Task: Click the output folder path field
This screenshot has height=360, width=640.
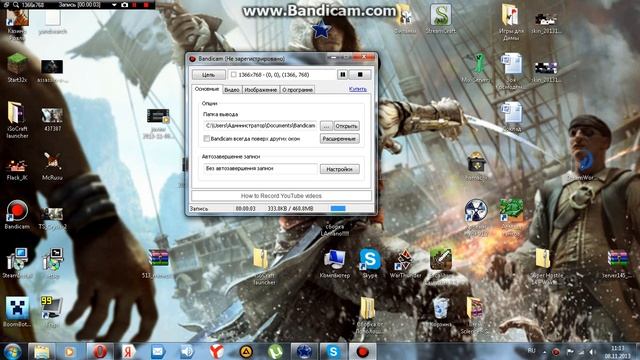Action: [260, 126]
